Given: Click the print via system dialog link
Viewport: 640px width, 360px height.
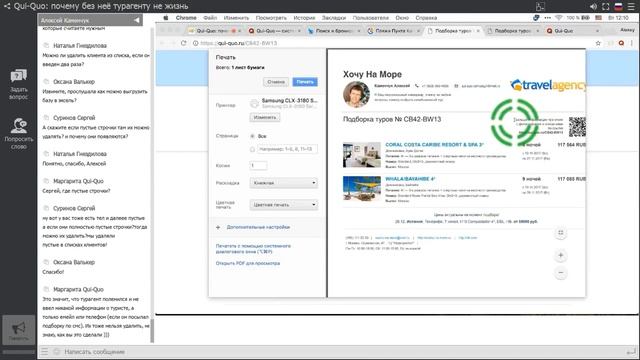Looking at the screenshot, I should tap(253, 249).
